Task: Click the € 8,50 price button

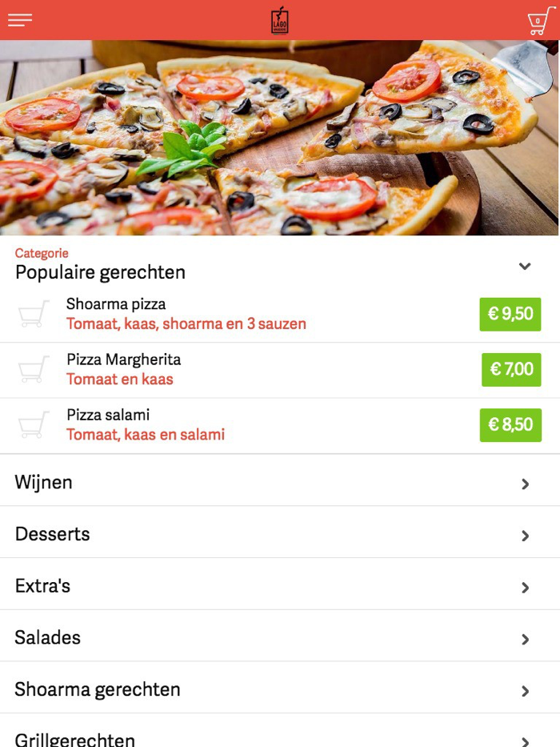Action: [510, 424]
